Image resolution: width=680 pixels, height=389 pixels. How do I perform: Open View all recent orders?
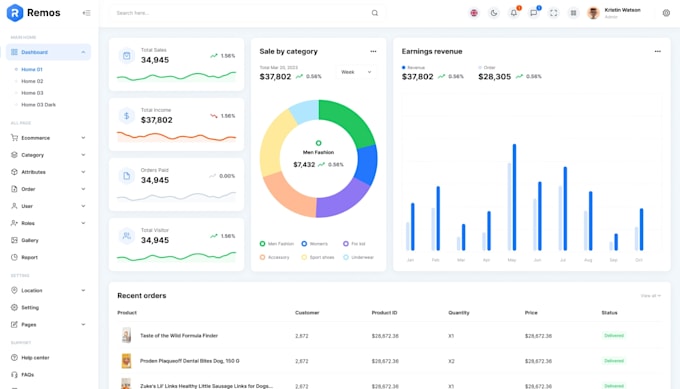pyautogui.click(x=651, y=296)
